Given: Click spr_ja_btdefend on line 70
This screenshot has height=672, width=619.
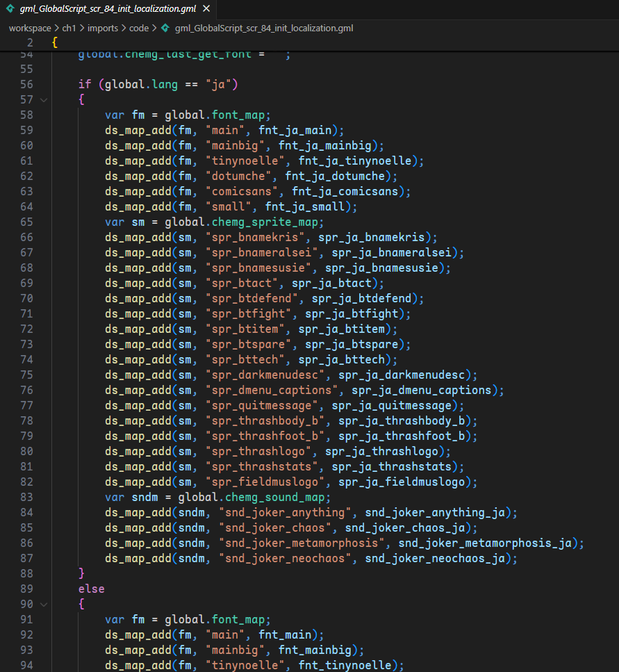Looking at the screenshot, I should (361, 299).
